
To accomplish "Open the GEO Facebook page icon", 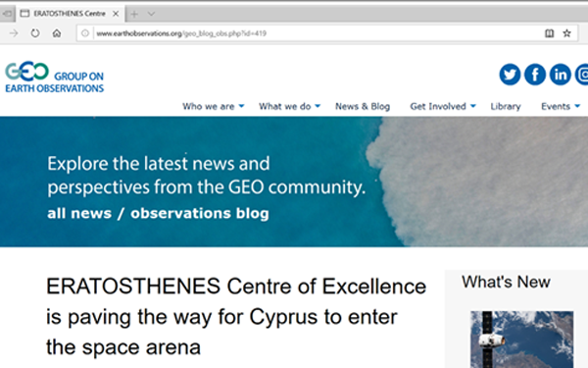I will click(535, 75).
